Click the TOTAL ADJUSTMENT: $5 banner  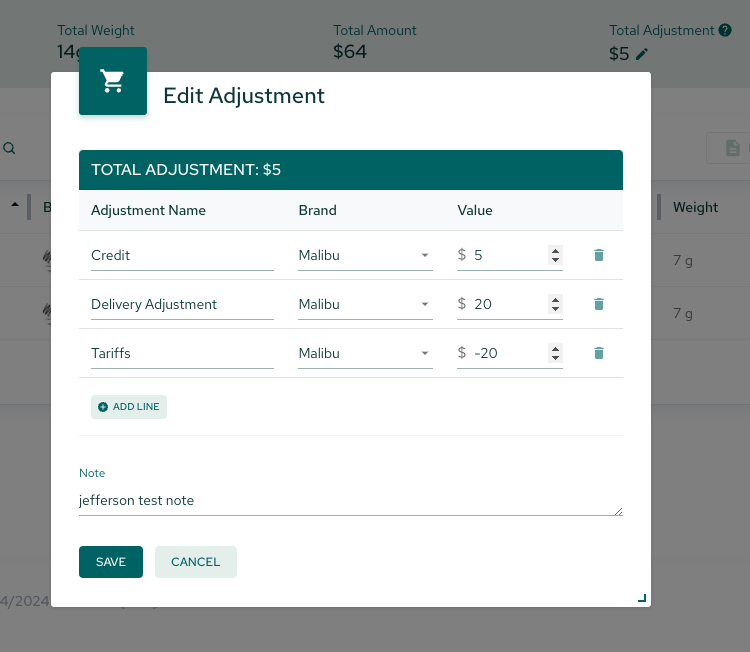click(x=351, y=170)
